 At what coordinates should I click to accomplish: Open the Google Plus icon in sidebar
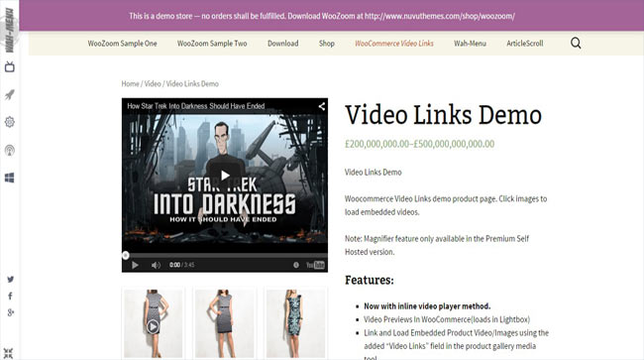point(10,312)
